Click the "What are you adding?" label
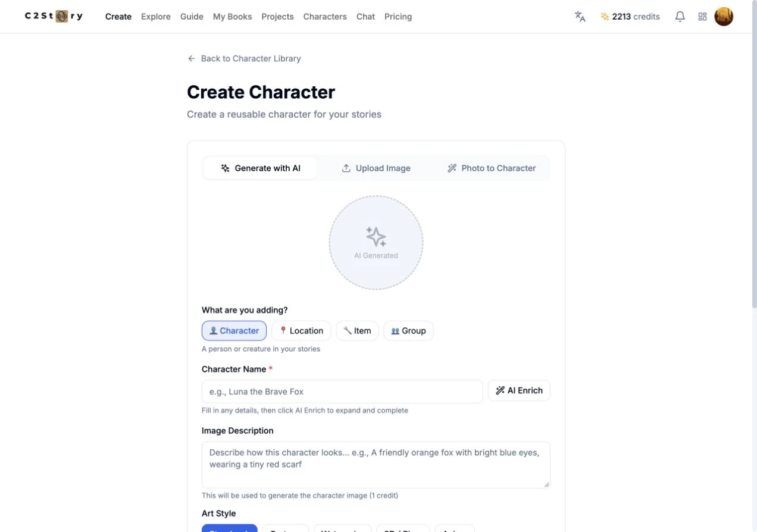Viewport: 757px width, 532px height. tap(245, 310)
